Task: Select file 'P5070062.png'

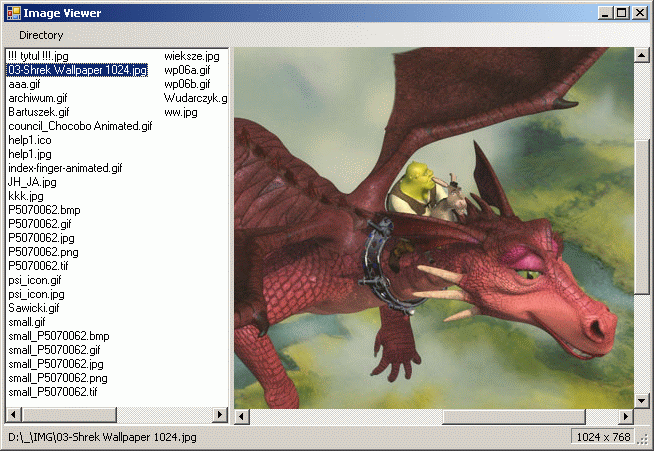Action: pyautogui.click(x=43, y=252)
